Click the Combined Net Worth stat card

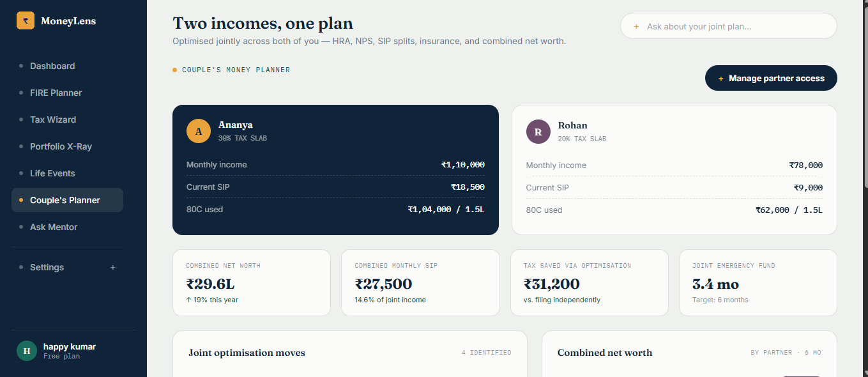pos(252,282)
